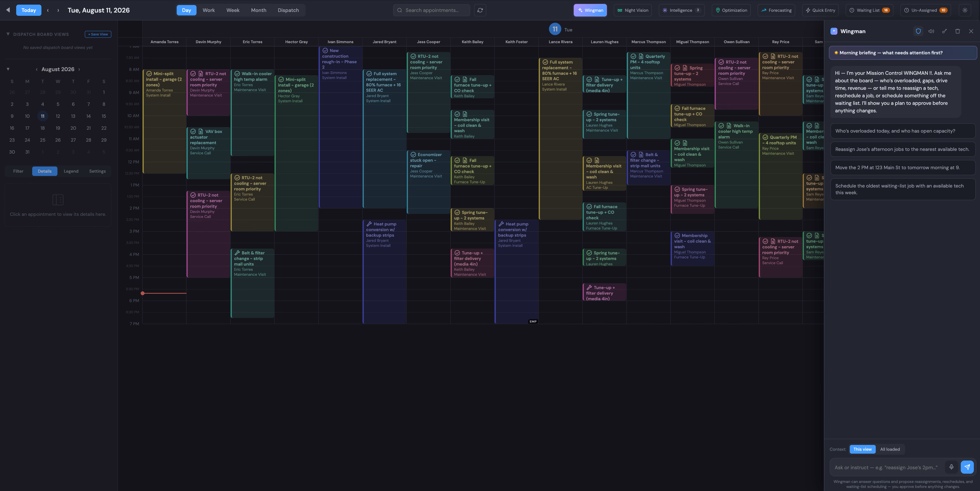Toggle the Wingman assistant button in toolbar
The width and height of the screenshot is (980, 491).
(590, 10)
